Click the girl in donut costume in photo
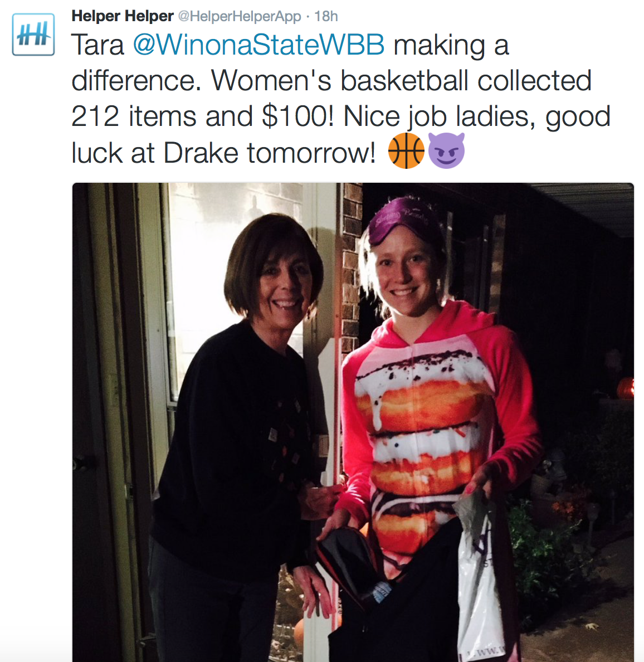The width and height of the screenshot is (644, 662). pyautogui.click(x=439, y=422)
